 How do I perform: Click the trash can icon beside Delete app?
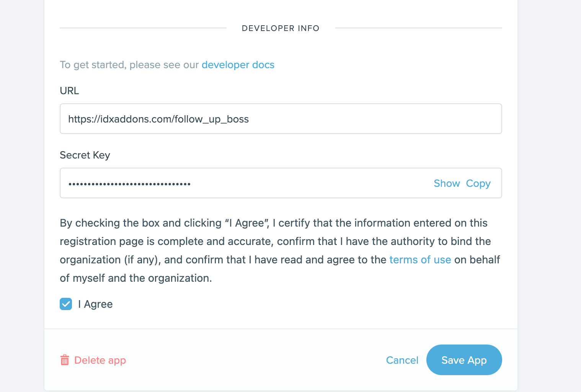[x=65, y=360]
